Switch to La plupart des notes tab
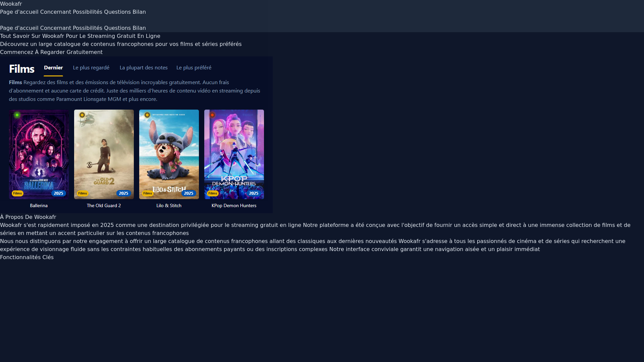644x362 pixels. click(144, 68)
